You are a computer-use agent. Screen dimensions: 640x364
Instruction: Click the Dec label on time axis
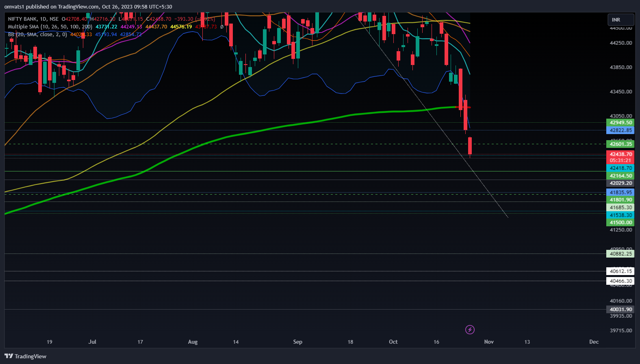[594, 342]
